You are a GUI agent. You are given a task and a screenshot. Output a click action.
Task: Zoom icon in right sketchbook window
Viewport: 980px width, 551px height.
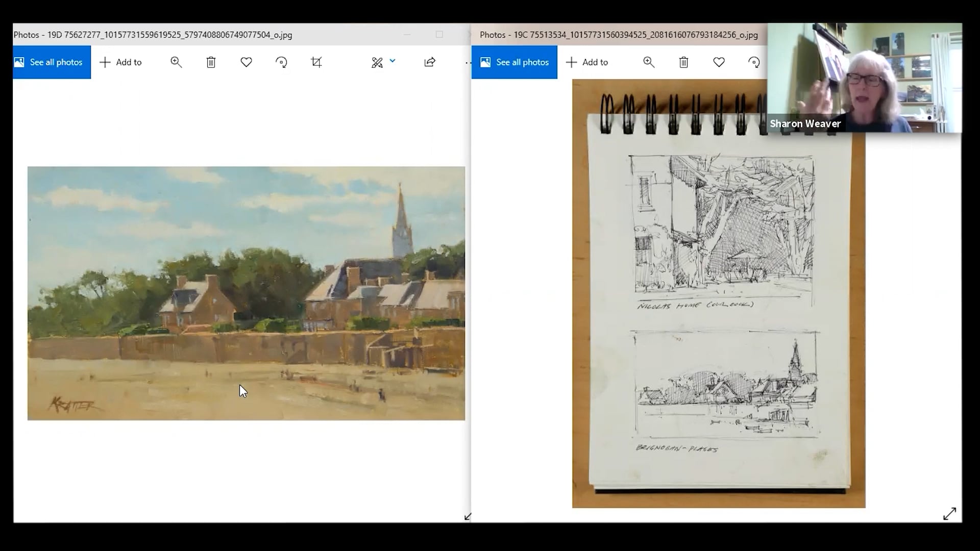649,62
